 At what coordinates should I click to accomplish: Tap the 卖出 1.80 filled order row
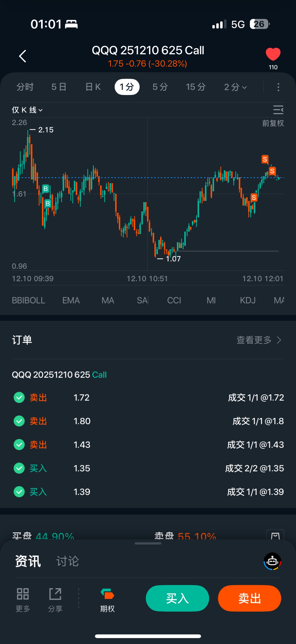tap(148, 421)
